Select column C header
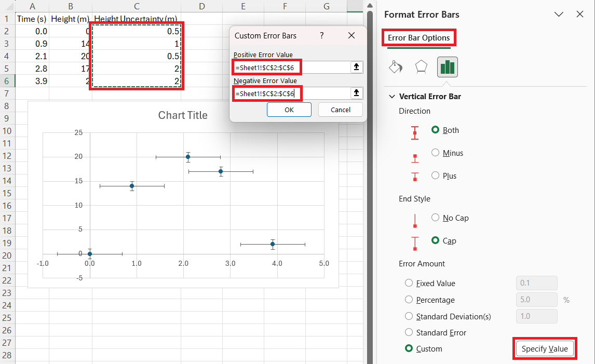 [137, 6]
